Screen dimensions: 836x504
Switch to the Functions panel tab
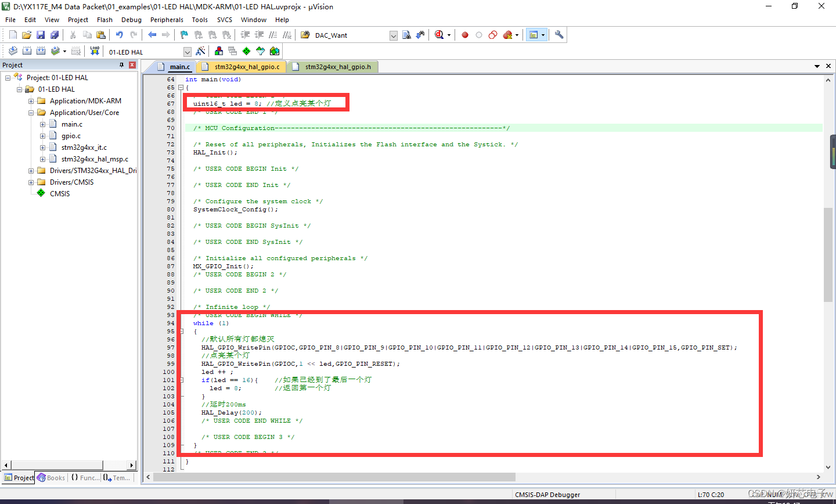point(85,478)
